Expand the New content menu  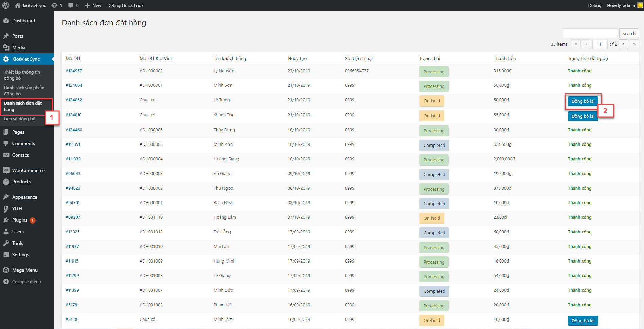click(93, 5)
